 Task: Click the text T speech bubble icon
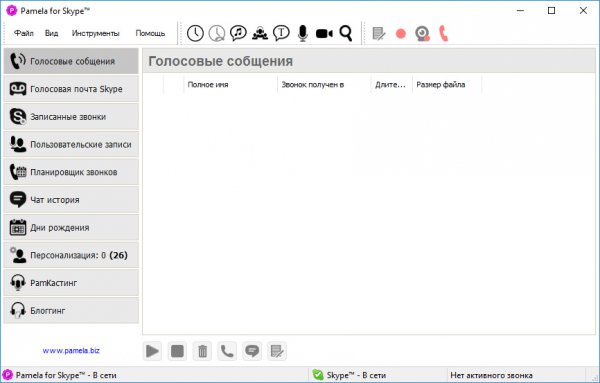281,33
